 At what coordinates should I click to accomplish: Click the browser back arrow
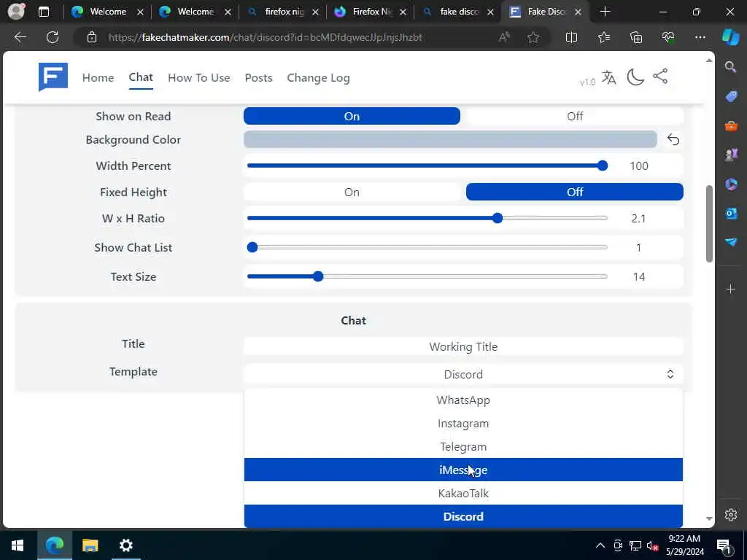[20, 37]
